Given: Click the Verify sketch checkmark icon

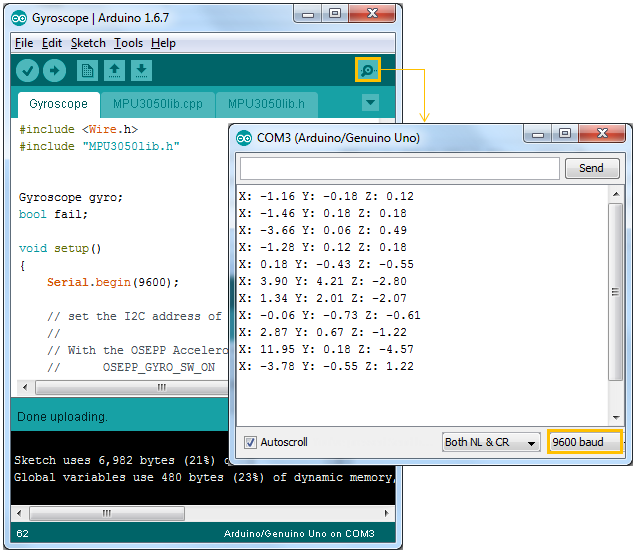Looking at the screenshot, I should [x=28, y=70].
